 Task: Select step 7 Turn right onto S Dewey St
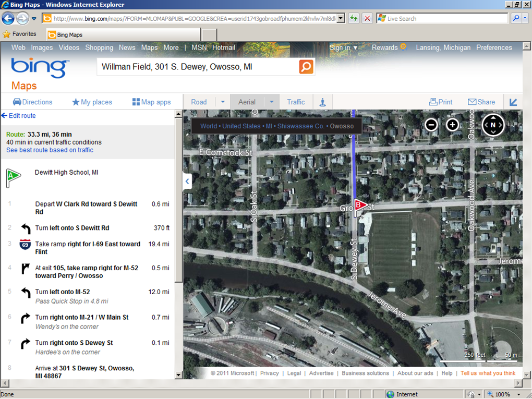pos(89,347)
